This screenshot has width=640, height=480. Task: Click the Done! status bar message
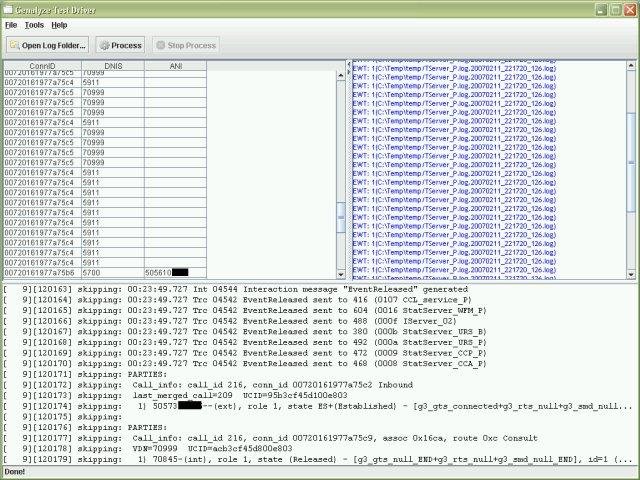[15, 472]
